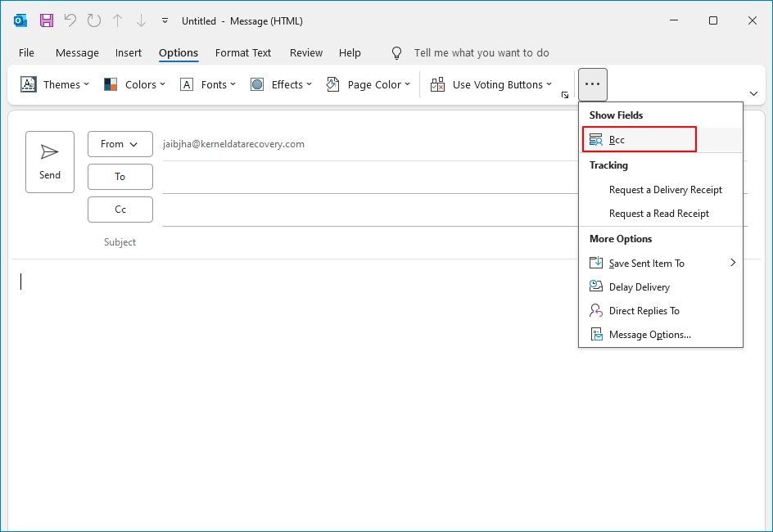Viewport: 773px width, 532px height.
Task: Open the Colors dropdown
Action: click(135, 85)
